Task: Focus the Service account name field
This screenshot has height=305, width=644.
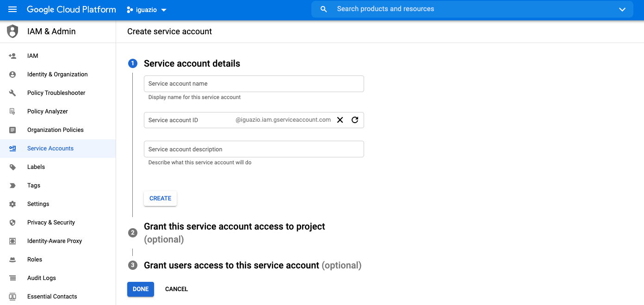Action: [x=254, y=84]
